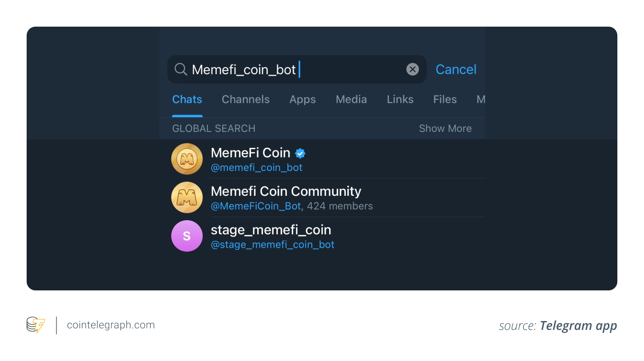
Task: Select the Media tab
Action: point(351,99)
